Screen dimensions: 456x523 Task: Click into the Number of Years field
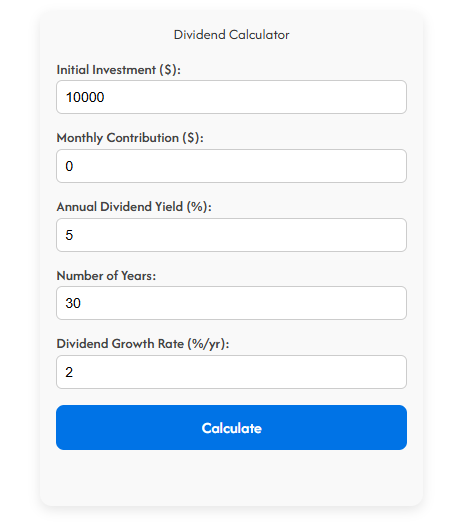click(x=231, y=303)
